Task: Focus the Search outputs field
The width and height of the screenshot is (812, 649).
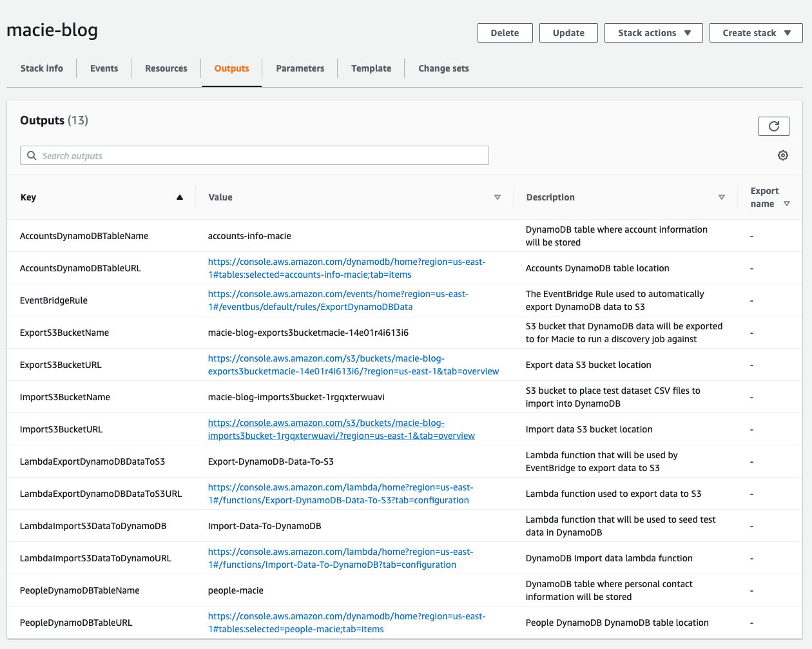Action: pyautogui.click(x=255, y=155)
